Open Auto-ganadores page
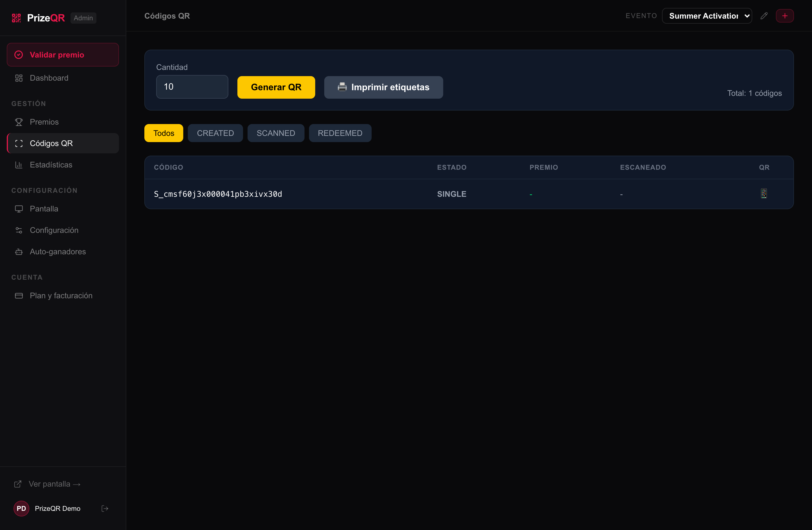The height and width of the screenshot is (530, 812). 63,252
